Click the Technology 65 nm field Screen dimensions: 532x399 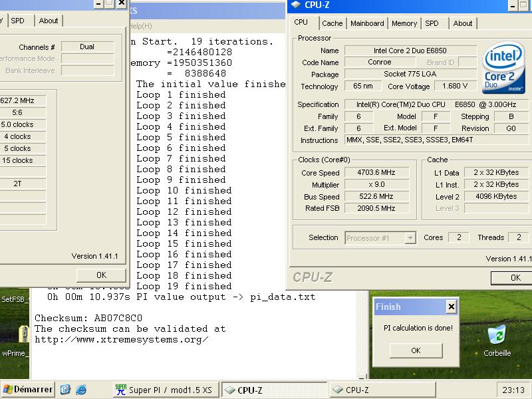pyautogui.click(x=362, y=86)
